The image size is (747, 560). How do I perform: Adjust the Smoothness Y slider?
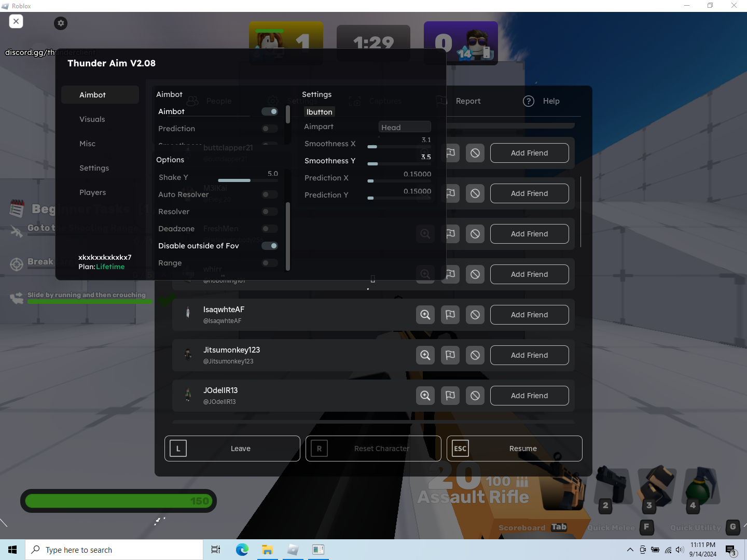point(399,164)
